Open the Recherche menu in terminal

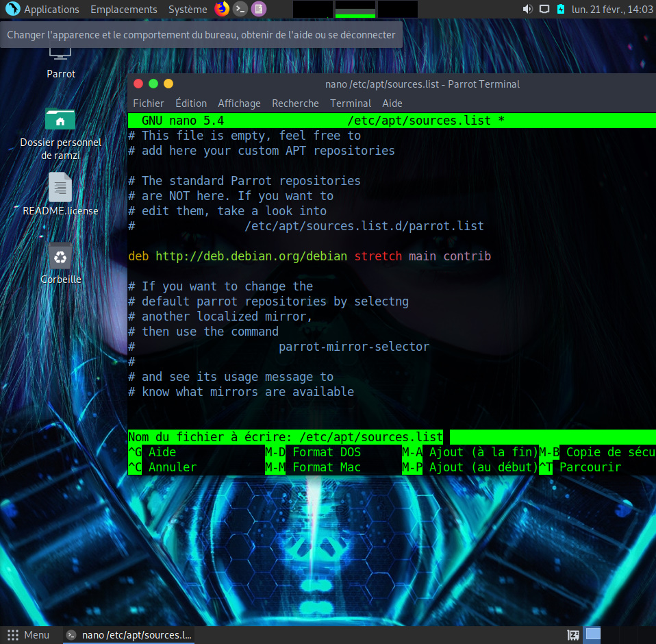[295, 103]
